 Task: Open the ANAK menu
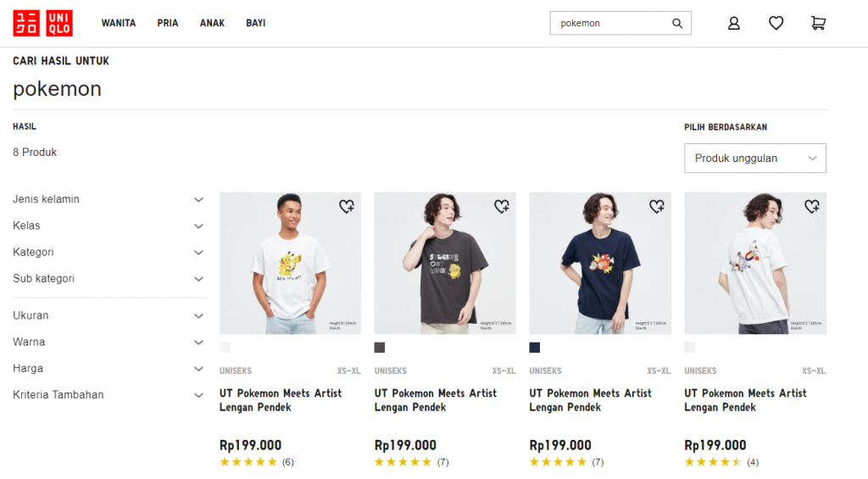coord(212,24)
